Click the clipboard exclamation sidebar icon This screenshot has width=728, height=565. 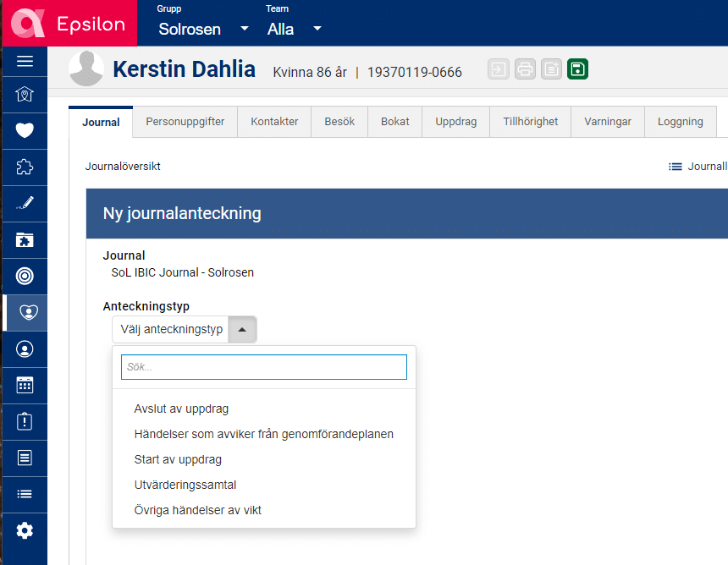coord(25,421)
